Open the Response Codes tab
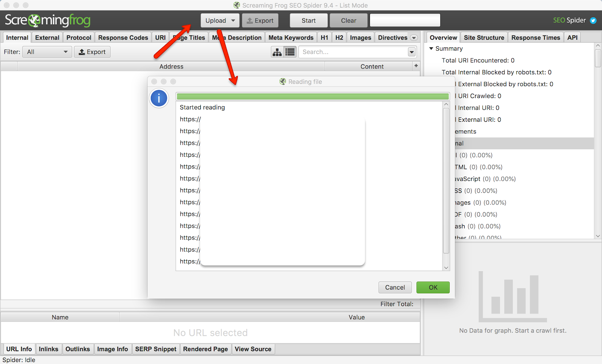 click(x=123, y=38)
